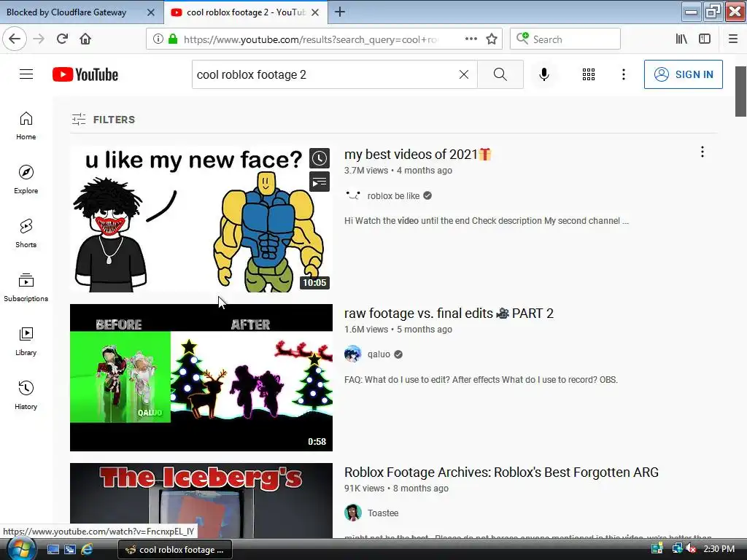
Task: Click the Toastee channel avatar
Action: tap(353, 513)
